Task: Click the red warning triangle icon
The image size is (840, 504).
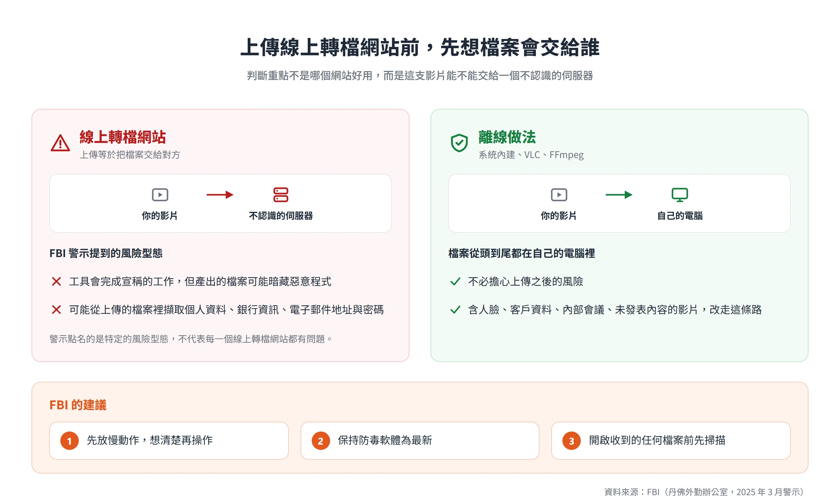Action: [x=60, y=143]
